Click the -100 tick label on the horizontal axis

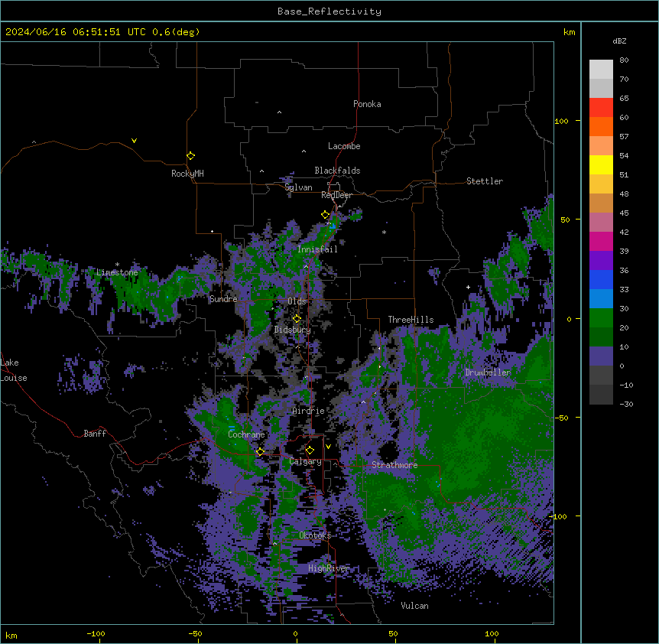96,634
